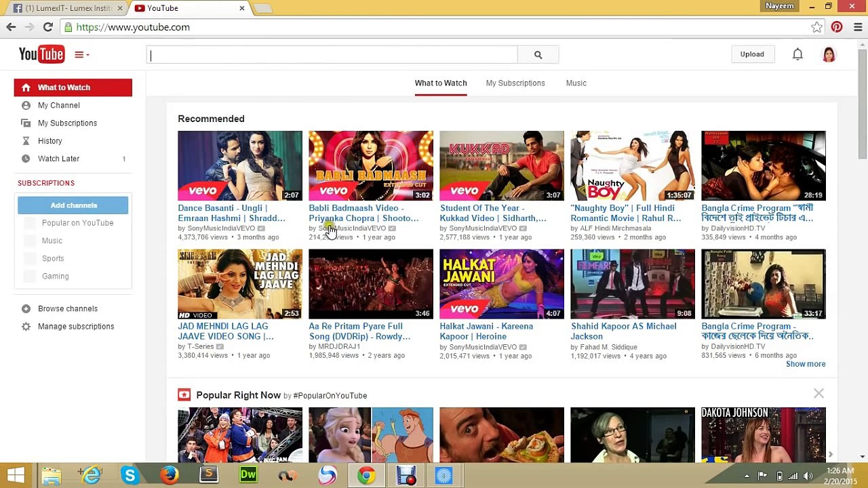Open Skype from taskbar
This screenshot has width=868, height=488.
tap(130, 476)
